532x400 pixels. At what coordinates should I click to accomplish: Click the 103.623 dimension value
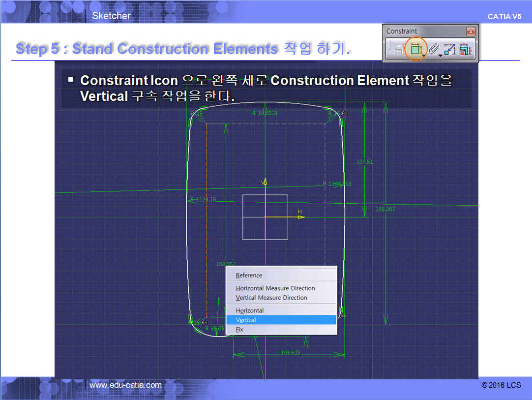coord(290,353)
